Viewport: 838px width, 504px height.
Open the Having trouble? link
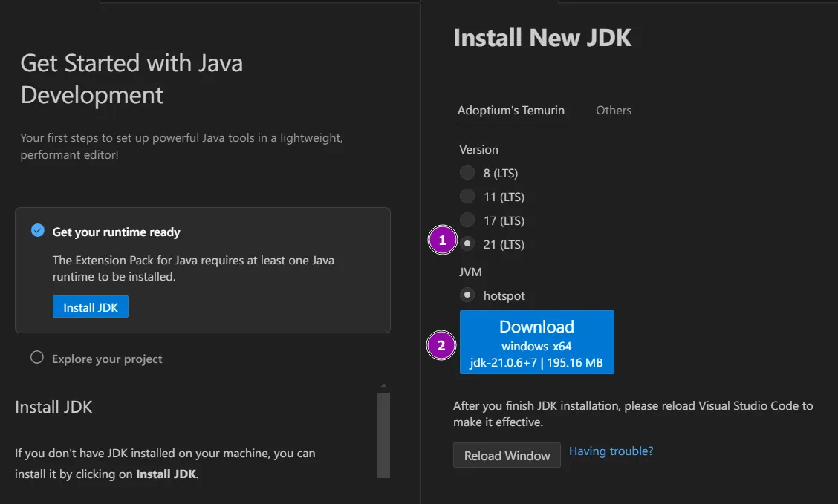click(x=611, y=451)
